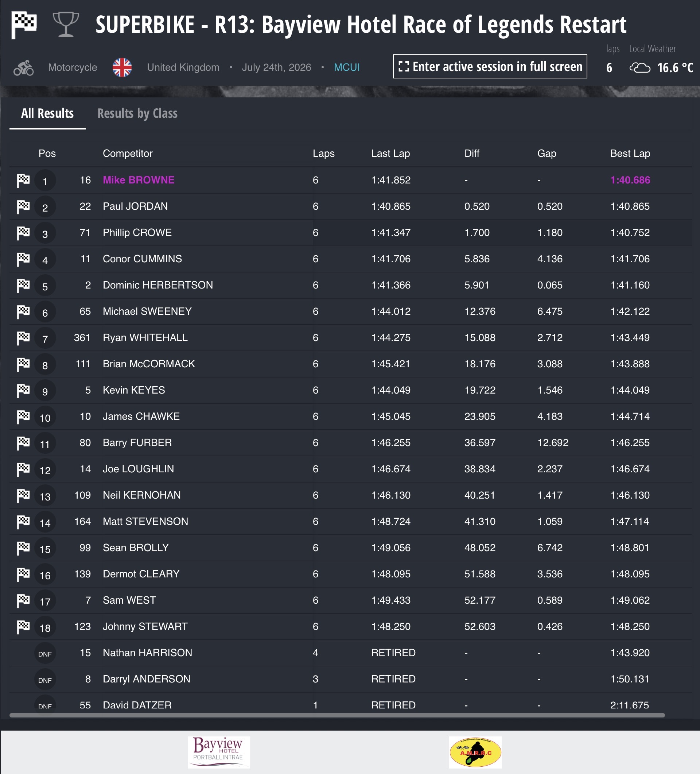Click the Last Lap column header
This screenshot has height=774, width=700.
(390, 154)
